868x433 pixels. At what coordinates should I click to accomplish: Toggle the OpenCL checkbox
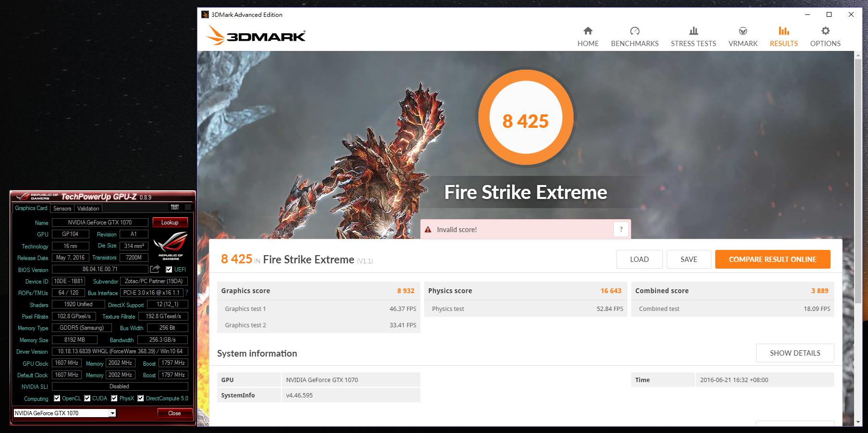coord(57,398)
